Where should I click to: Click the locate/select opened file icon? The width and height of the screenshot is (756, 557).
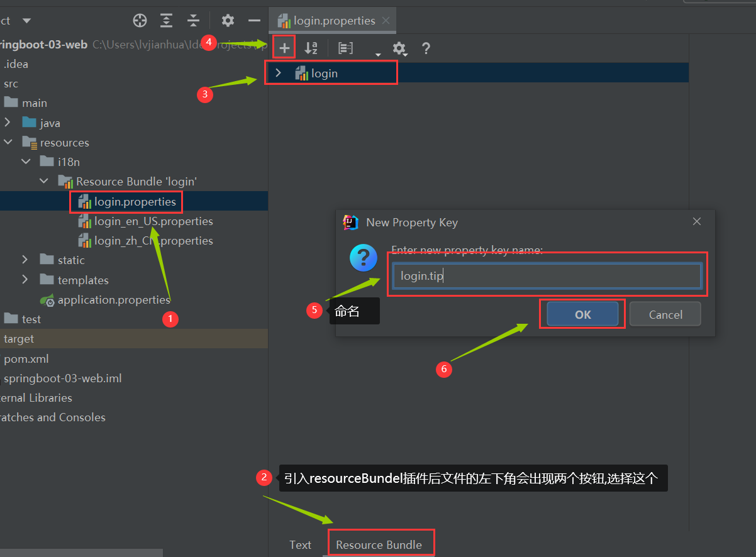pos(140,21)
